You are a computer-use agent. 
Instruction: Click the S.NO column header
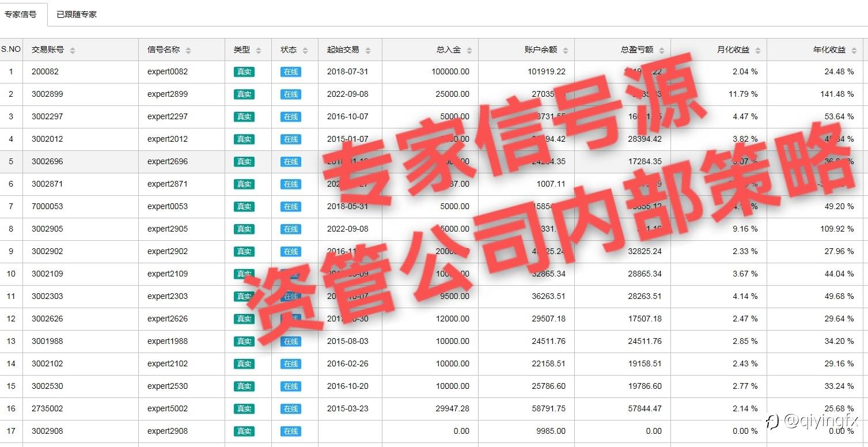point(11,50)
